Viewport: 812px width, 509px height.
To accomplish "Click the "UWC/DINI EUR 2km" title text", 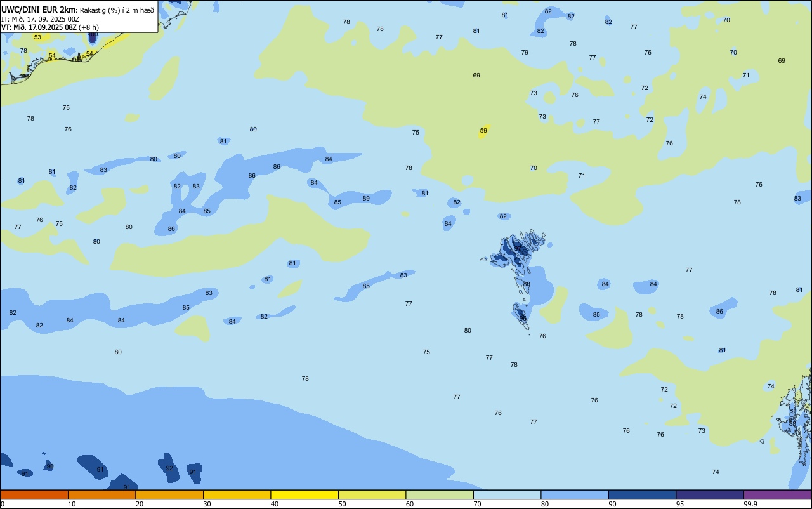I will [39, 10].
